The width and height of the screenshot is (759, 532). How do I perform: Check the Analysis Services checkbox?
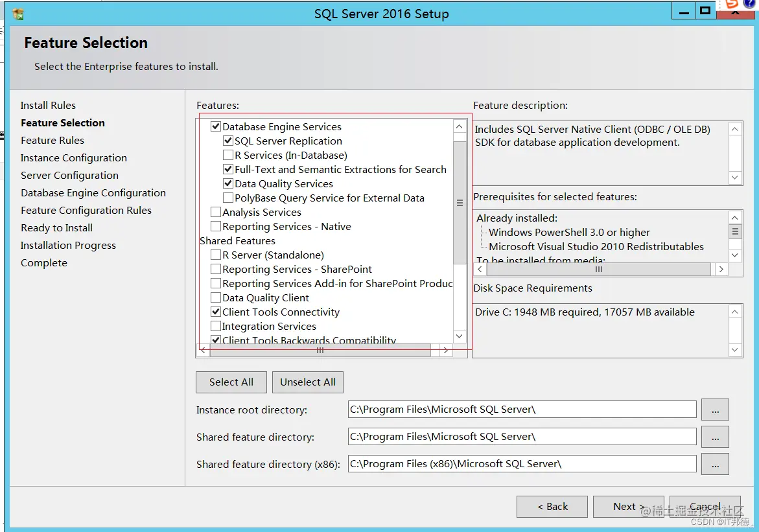click(x=216, y=212)
